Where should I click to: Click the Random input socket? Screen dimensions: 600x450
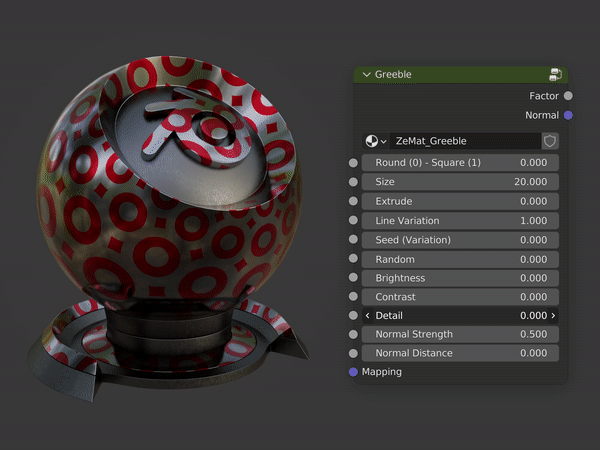pos(353,259)
